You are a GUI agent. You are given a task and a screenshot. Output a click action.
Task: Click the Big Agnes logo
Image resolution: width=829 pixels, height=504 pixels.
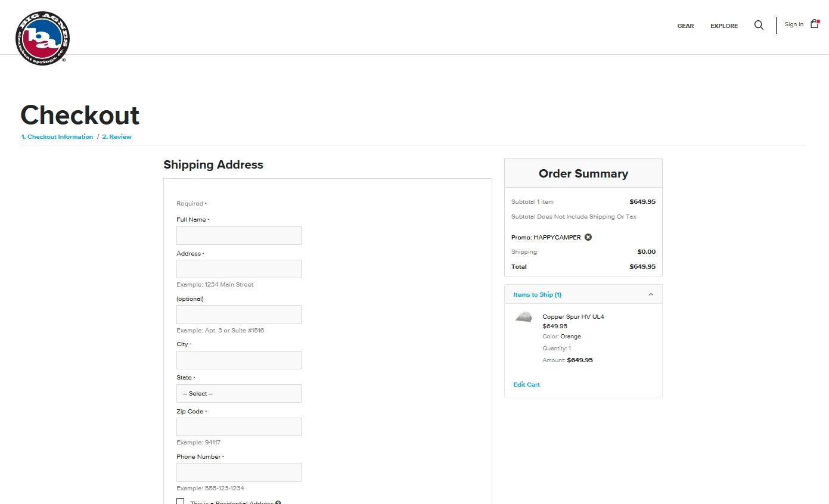(x=42, y=38)
